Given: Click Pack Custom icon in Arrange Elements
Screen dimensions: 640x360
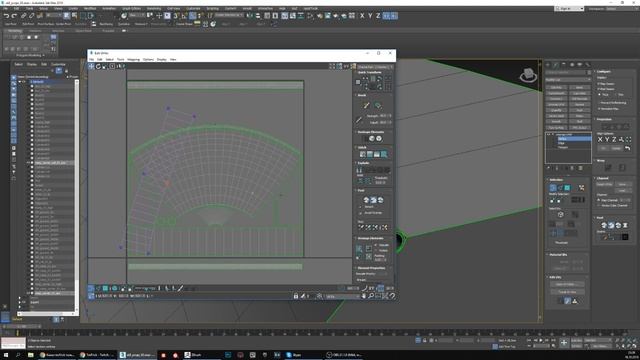Looking at the screenshot, I should [359, 249].
